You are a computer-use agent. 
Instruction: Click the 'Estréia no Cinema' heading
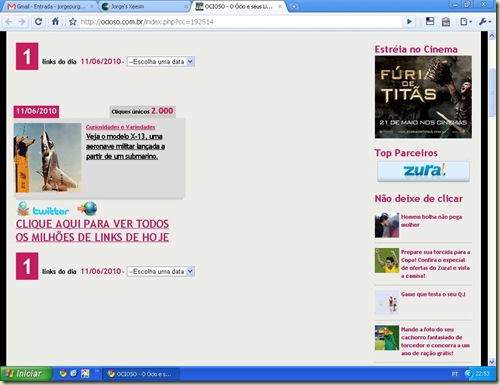tap(416, 49)
